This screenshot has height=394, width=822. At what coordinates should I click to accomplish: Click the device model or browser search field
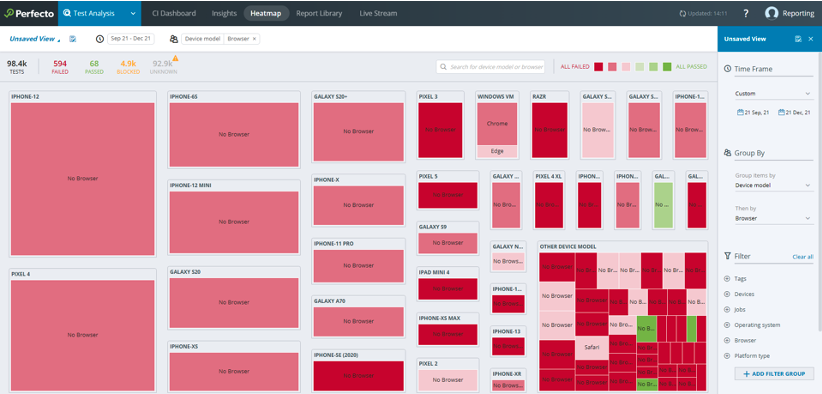click(491, 67)
